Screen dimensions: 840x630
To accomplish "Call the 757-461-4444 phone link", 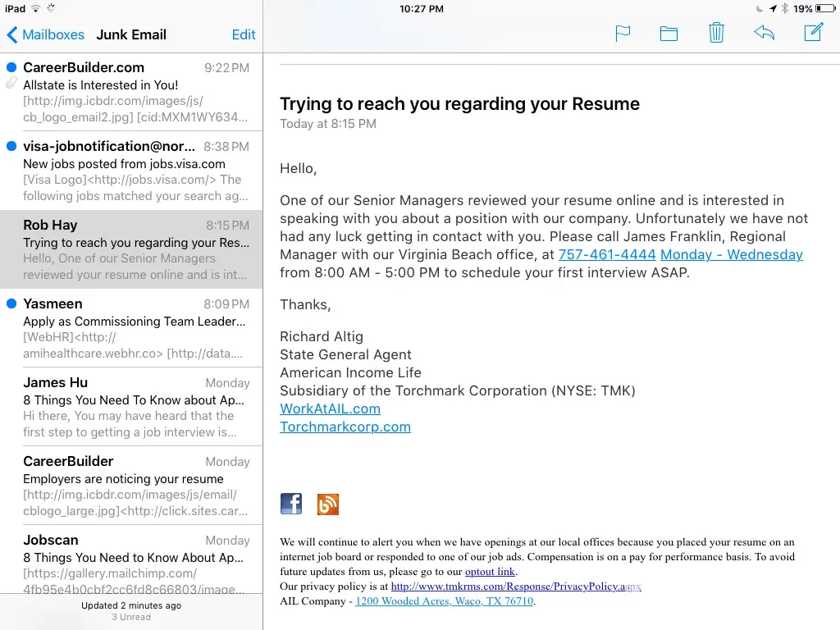I will [x=607, y=254].
